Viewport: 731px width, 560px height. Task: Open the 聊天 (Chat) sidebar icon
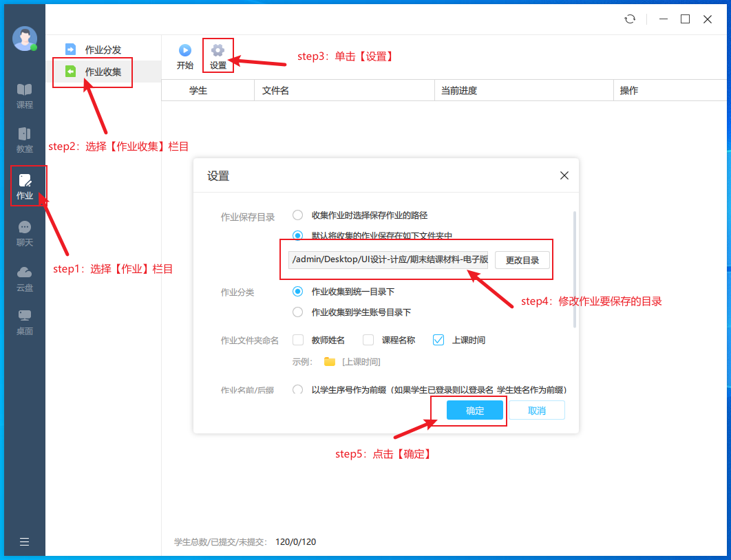tap(25, 233)
